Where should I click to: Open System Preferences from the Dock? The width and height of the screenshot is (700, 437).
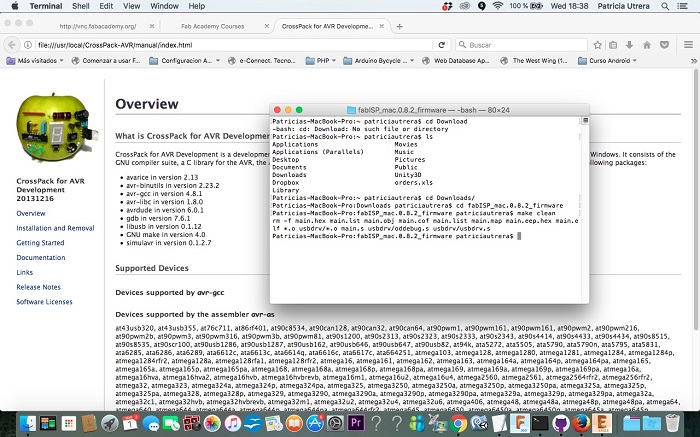point(335,423)
